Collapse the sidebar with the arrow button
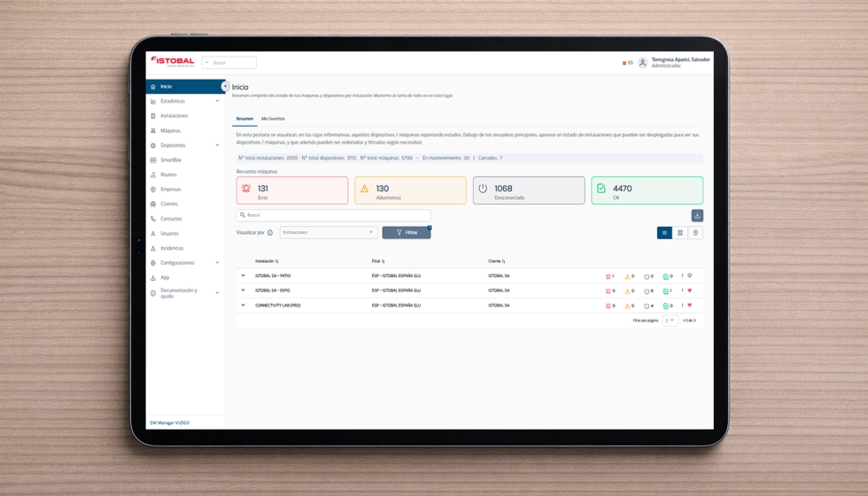 [225, 87]
